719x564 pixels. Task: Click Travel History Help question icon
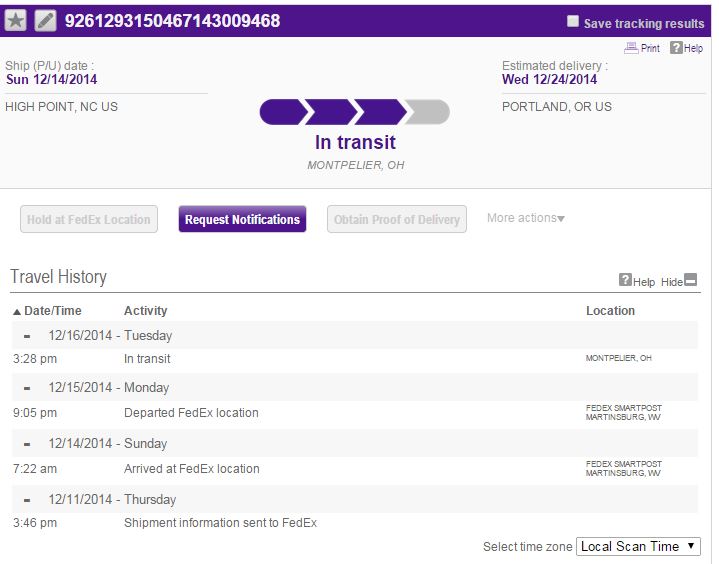coord(625,281)
